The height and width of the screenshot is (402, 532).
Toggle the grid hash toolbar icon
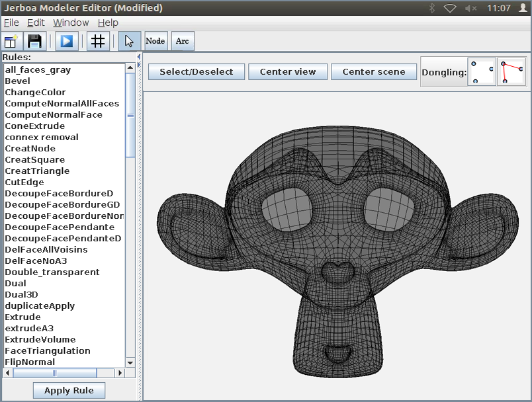pyautogui.click(x=98, y=41)
